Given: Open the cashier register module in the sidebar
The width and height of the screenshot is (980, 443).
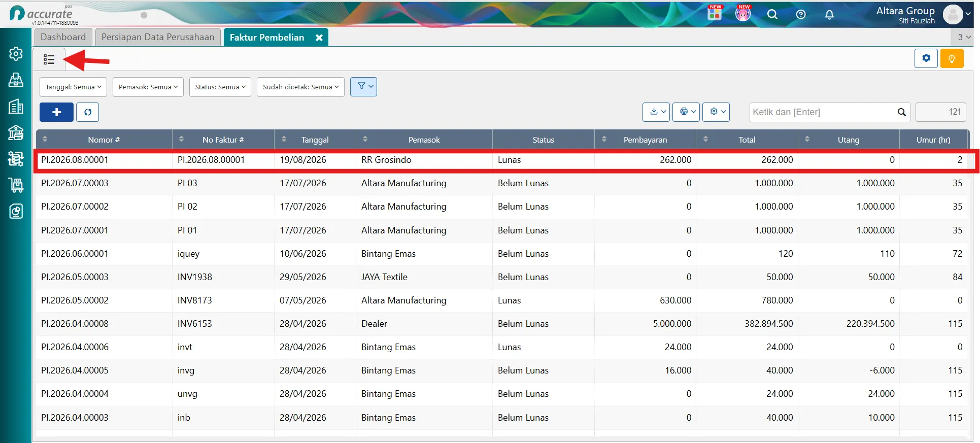Looking at the screenshot, I should (x=16, y=80).
